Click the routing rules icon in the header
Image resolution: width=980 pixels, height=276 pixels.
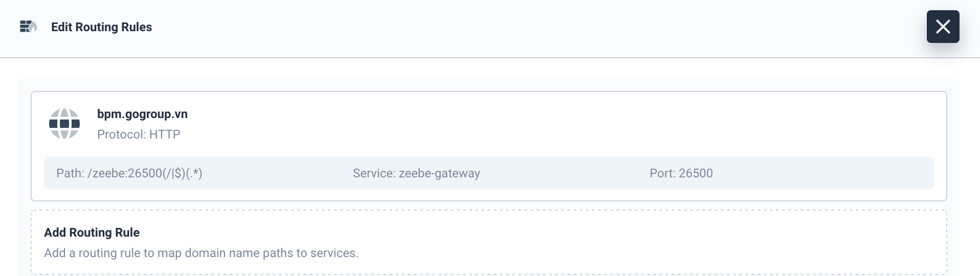click(28, 27)
